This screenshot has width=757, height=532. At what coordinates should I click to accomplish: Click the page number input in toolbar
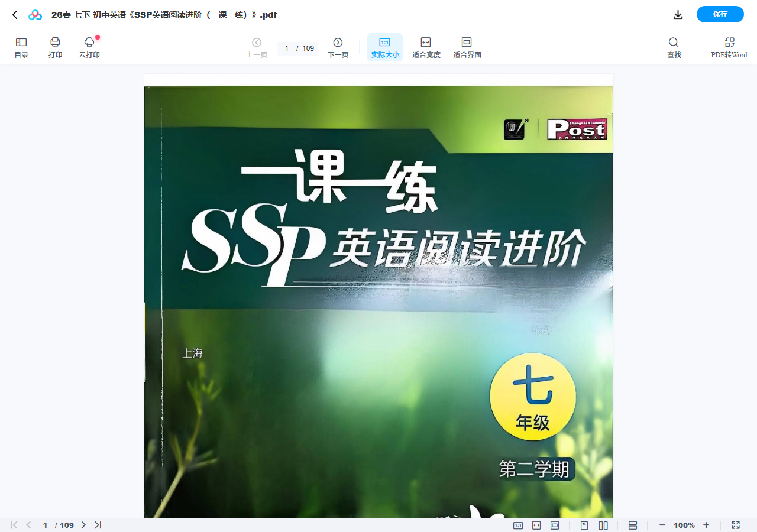pos(287,48)
